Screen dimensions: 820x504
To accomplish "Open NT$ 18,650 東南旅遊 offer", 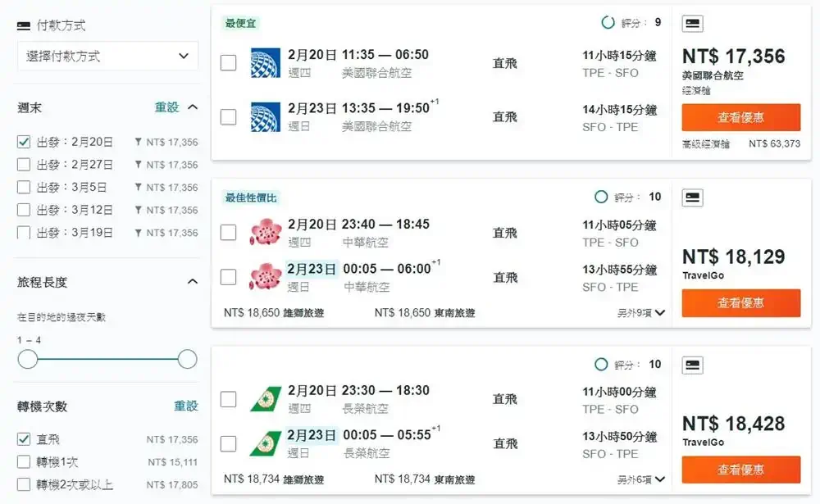I will pyautogui.click(x=425, y=313).
